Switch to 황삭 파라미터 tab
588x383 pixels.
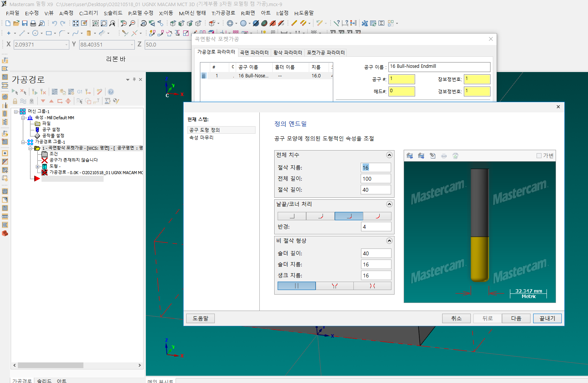[288, 53]
